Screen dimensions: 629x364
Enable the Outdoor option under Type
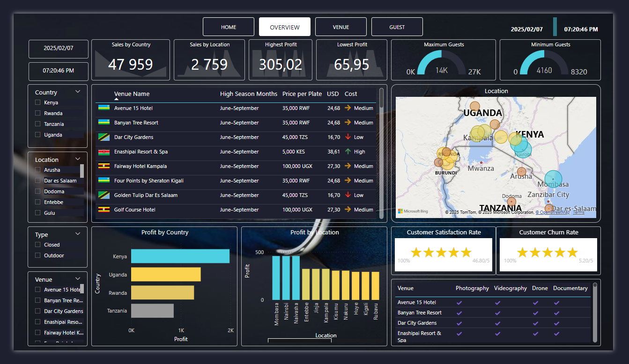click(x=37, y=255)
